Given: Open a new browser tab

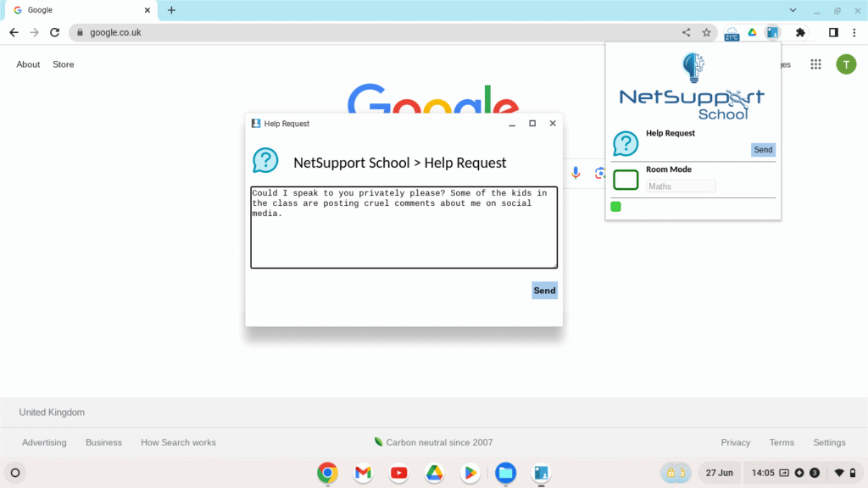Looking at the screenshot, I should coord(171,10).
